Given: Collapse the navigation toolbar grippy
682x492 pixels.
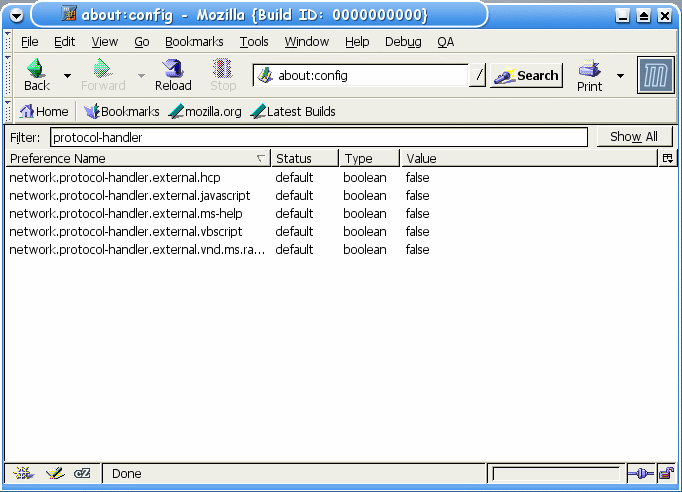Looking at the screenshot, I should [8, 75].
